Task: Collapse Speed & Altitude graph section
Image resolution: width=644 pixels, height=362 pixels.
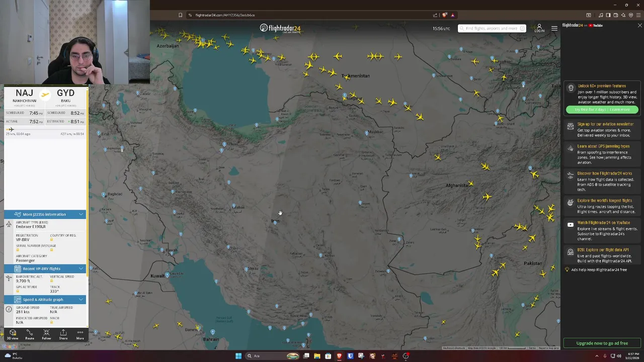Action: click(x=45, y=300)
